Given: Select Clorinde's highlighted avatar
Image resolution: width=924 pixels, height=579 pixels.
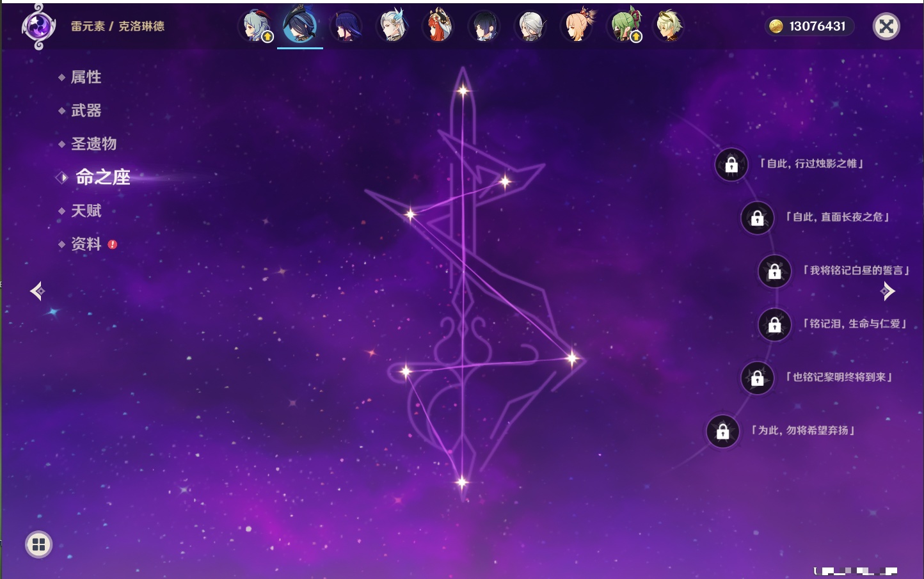Looking at the screenshot, I should 299,25.
